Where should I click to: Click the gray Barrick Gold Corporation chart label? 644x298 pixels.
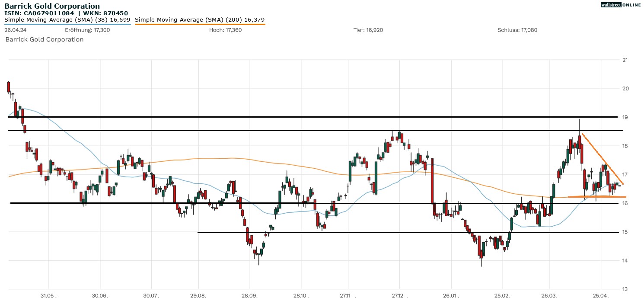point(44,39)
